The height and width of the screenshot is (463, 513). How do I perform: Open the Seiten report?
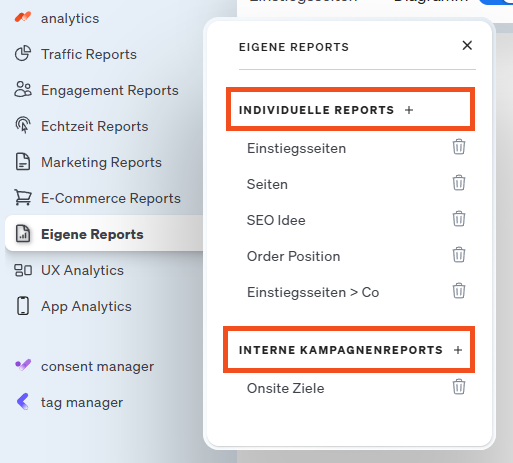(267, 184)
